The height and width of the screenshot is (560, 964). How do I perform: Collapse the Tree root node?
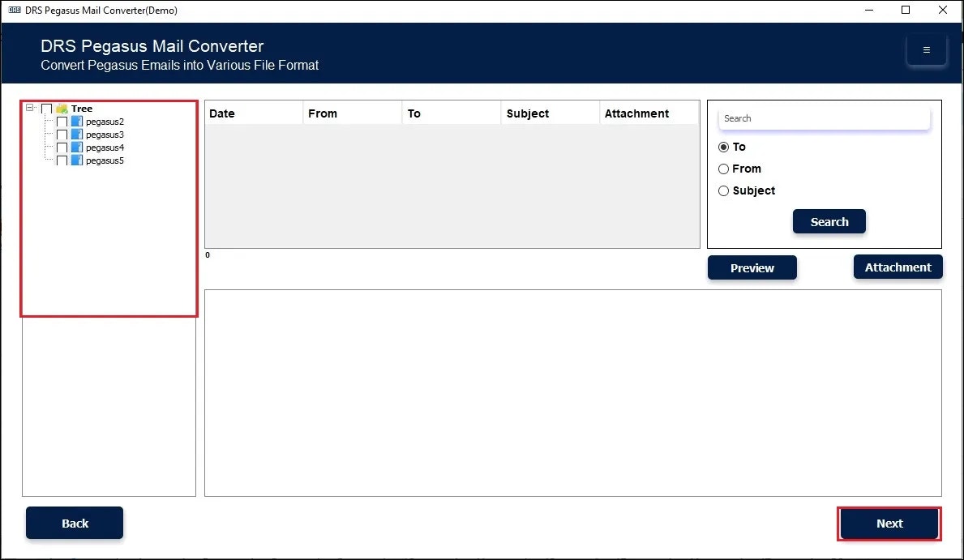29,108
